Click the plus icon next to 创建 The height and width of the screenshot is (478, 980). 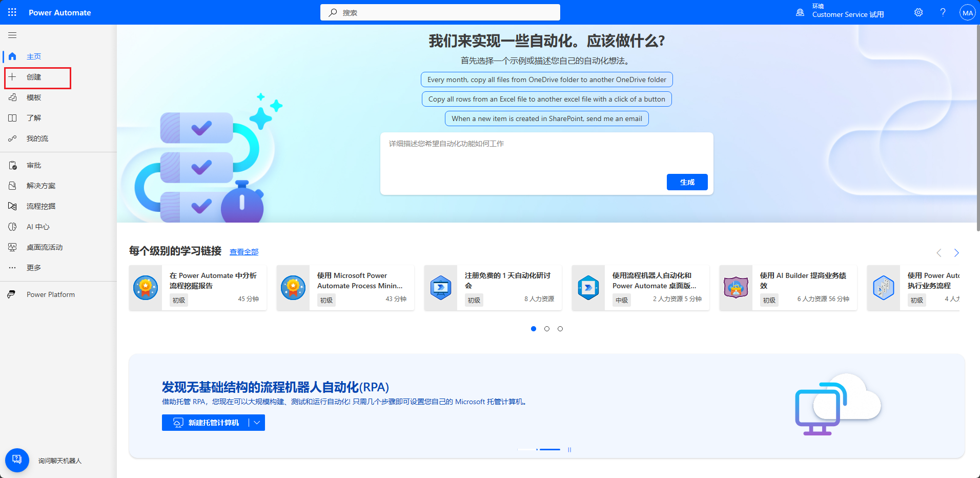pyautogui.click(x=12, y=77)
